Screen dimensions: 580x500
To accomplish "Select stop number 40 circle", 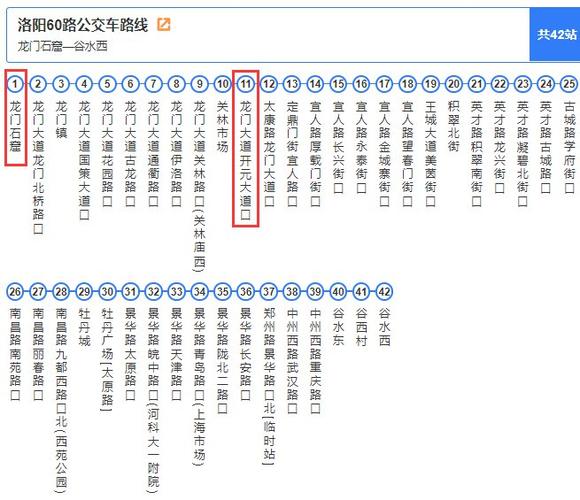I will [338, 291].
